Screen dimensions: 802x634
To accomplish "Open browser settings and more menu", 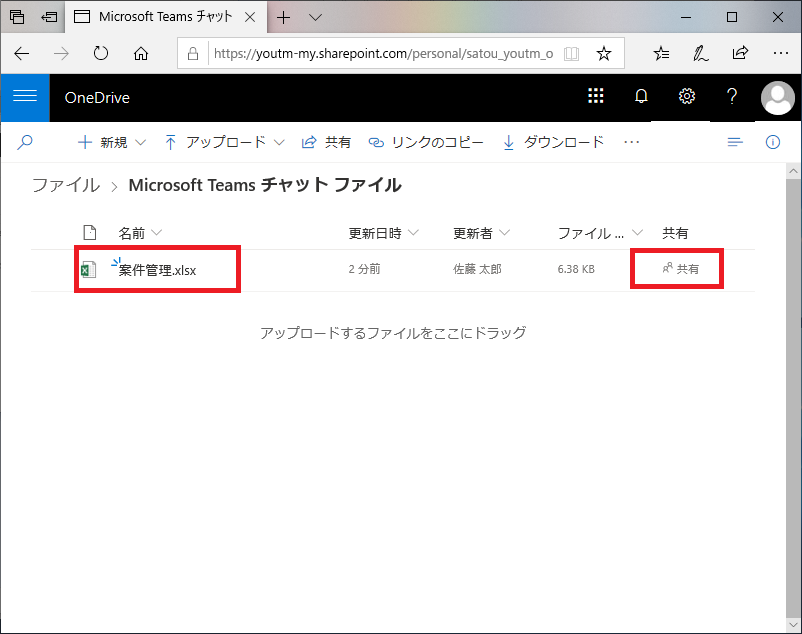I will [x=781, y=53].
